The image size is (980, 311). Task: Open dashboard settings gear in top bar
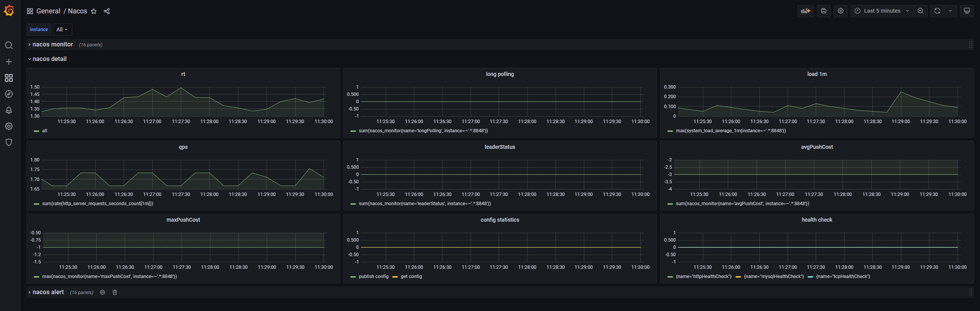pyautogui.click(x=841, y=11)
